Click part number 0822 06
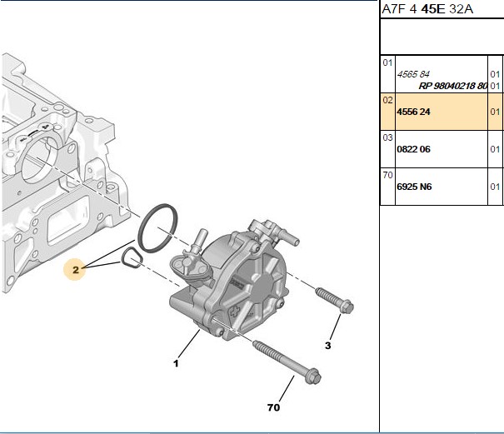The height and width of the screenshot is (434, 504). point(413,149)
